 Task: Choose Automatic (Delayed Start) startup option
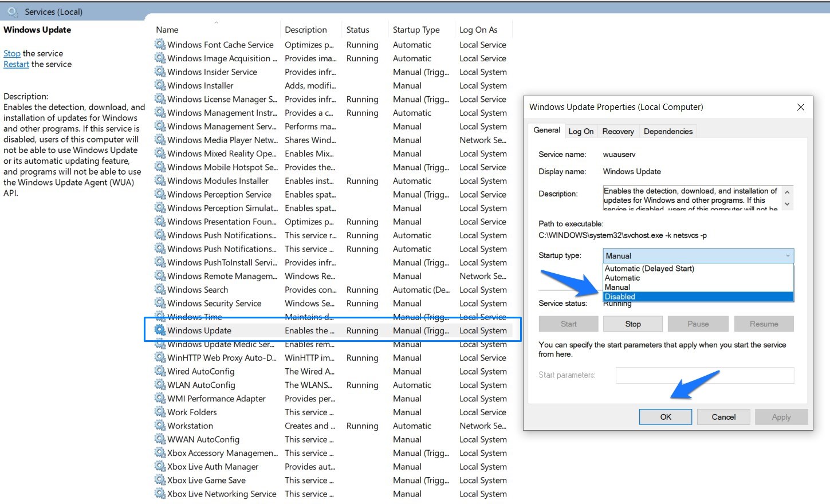click(x=698, y=269)
